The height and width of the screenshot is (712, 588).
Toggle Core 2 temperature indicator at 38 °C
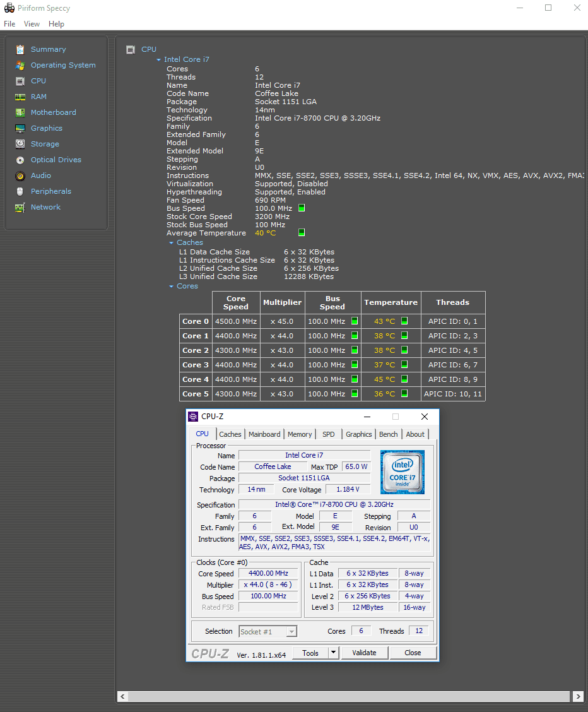click(404, 350)
